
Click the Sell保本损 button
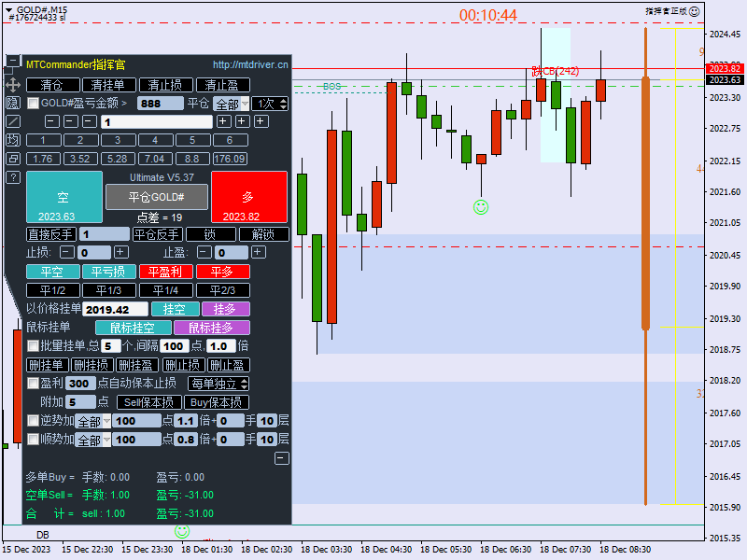(149, 402)
